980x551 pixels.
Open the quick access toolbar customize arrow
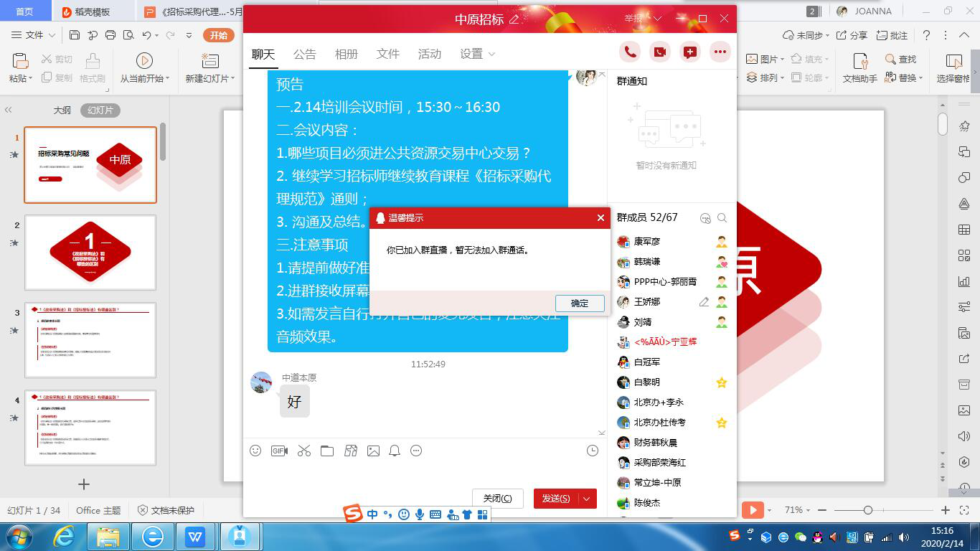189,35
